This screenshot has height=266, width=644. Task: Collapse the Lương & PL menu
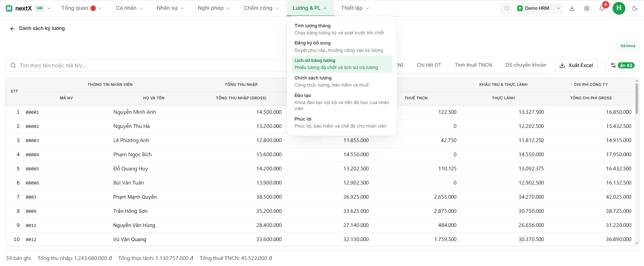(310, 8)
